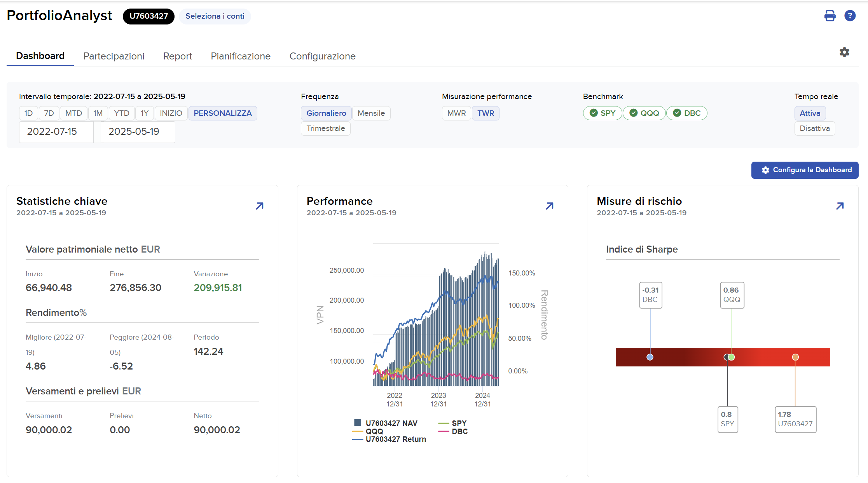Click Prelievi value 0.00
Screen dimensions: 868x483
120,430
